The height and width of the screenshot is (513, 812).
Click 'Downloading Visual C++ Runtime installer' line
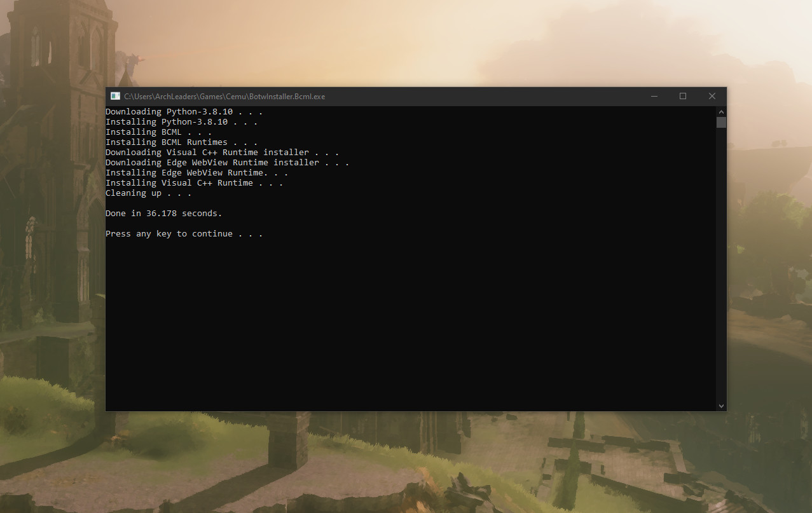[x=222, y=153]
